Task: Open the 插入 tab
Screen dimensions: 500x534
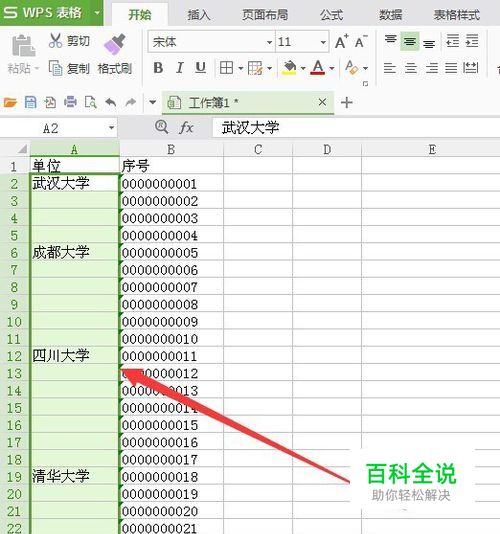Action: point(199,15)
